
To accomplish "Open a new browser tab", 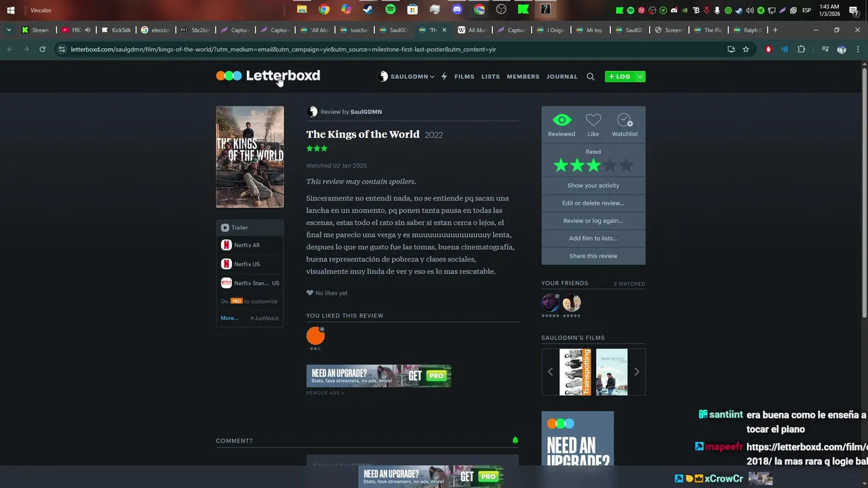I will 775,30.
